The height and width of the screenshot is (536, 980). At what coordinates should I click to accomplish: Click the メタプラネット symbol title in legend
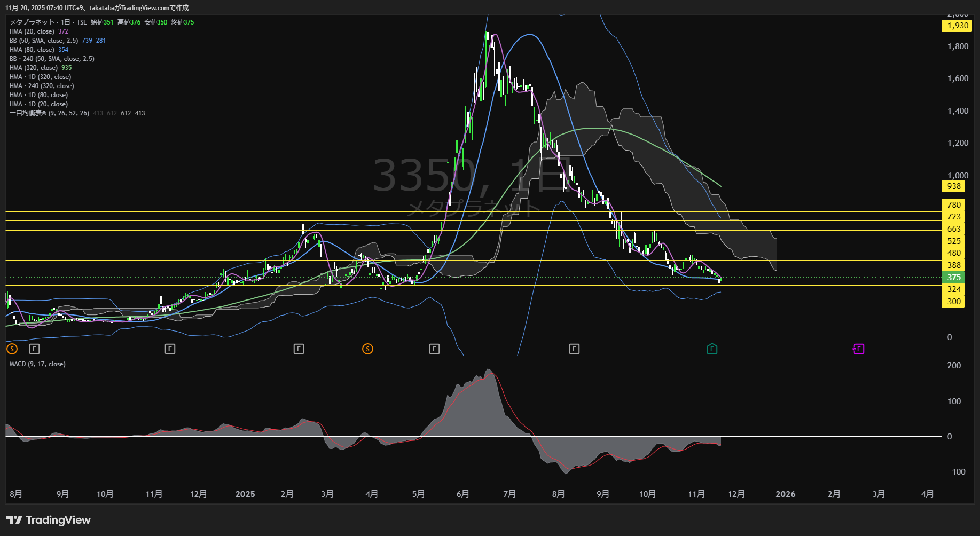coord(32,22)
